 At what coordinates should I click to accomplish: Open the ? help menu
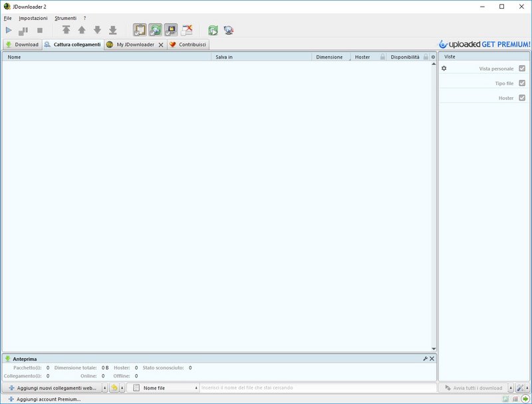coord(85,18)
